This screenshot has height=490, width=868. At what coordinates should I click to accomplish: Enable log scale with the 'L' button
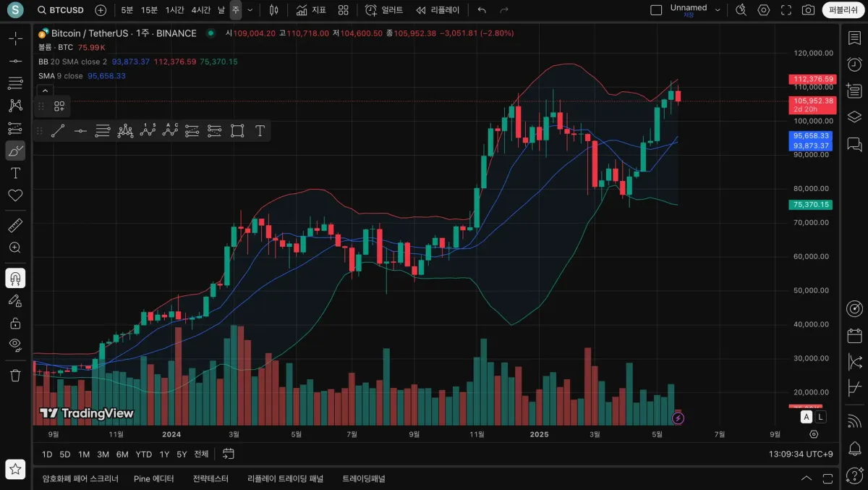[821, 417]
